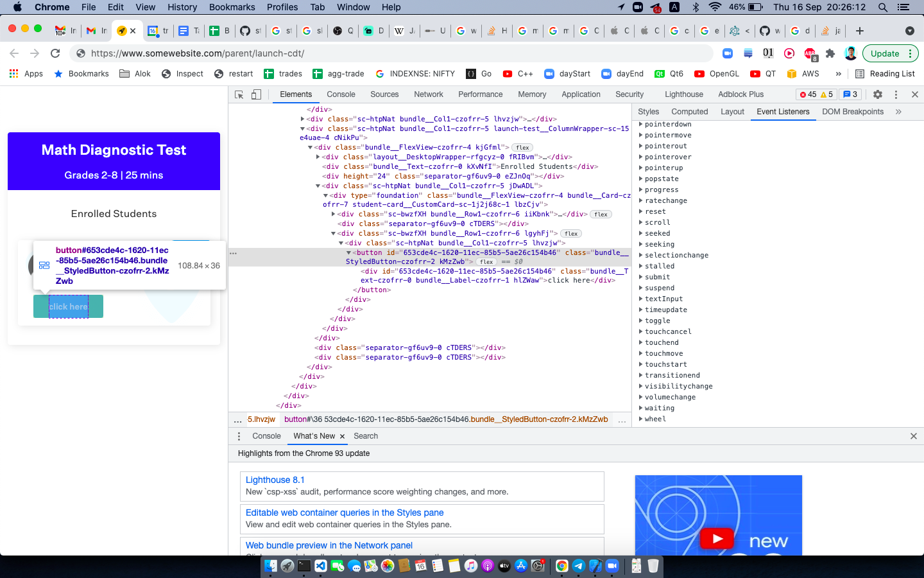Viewport: 924px width, 578px height.
Task: Open Reading List in bookmarks bar
Action: click(885, 74)
